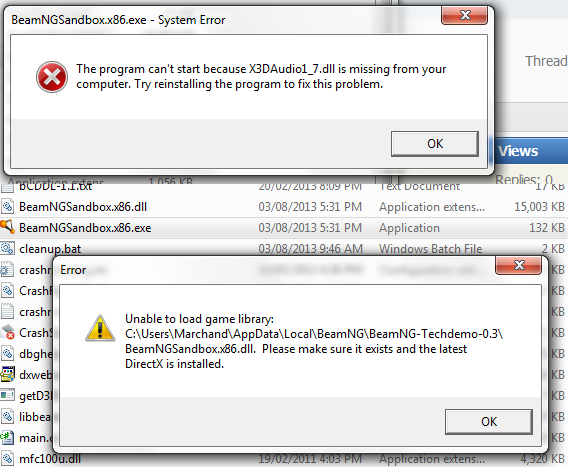This screenshot has height=467, width=568.
Task: Select the BeamNGSandbox.x86.exe application icon
Action: tap(7, 227)
